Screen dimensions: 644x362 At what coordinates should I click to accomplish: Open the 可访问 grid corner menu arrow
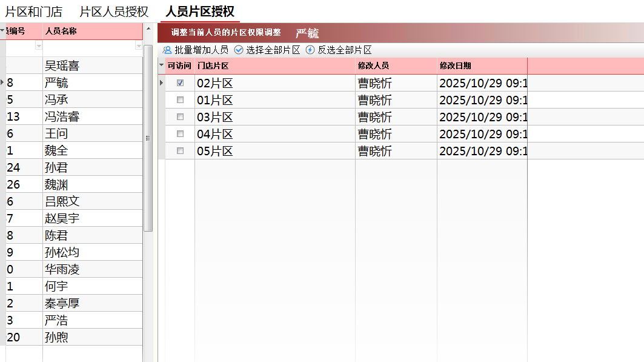[161, 65]
